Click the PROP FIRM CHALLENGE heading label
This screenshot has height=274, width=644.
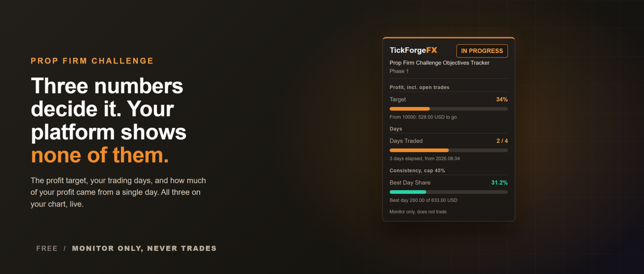click(92, 61)
